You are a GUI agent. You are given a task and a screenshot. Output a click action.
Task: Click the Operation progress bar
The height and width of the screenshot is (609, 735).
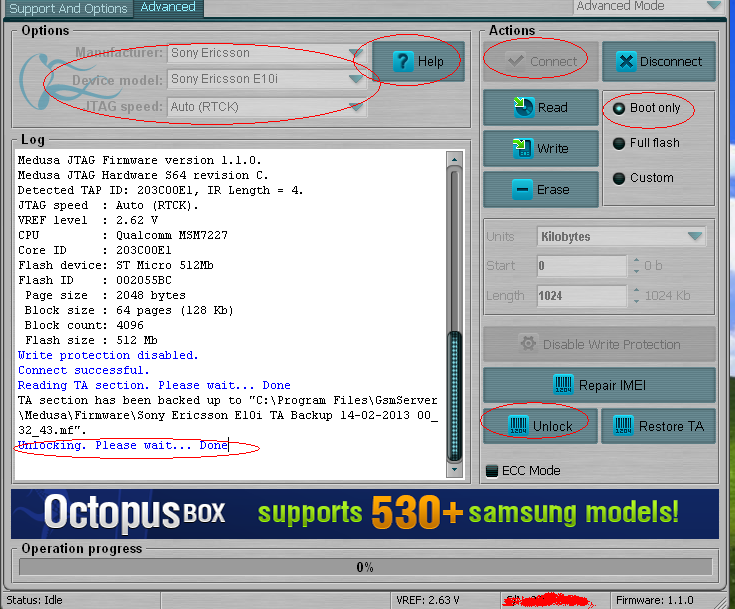point(365,567)
